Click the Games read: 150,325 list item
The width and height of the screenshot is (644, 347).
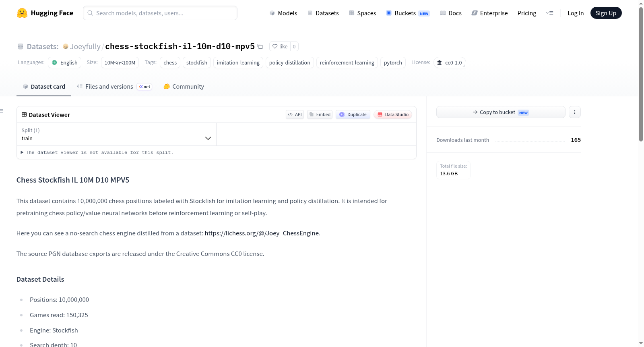(59, 315)
